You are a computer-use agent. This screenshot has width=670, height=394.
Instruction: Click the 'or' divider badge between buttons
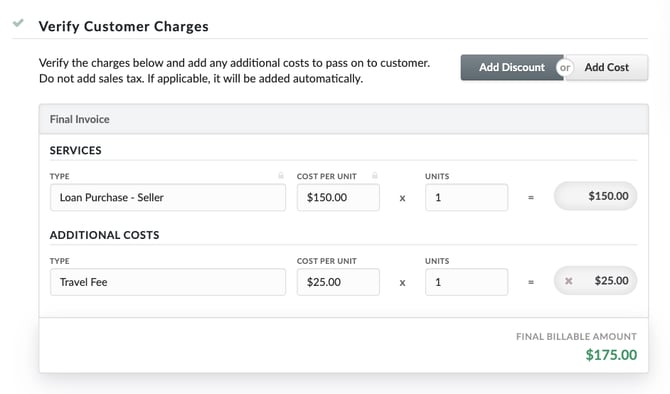pyautogui.click(x=564, y=68)
